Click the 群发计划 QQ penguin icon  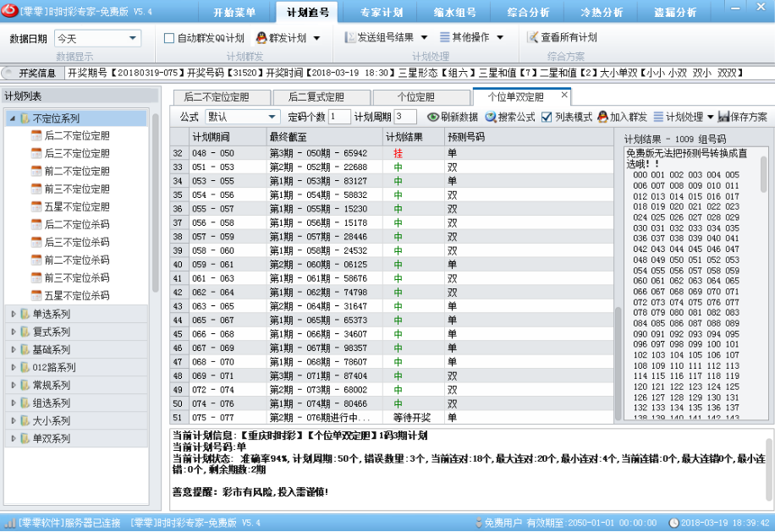pos(261,38)
